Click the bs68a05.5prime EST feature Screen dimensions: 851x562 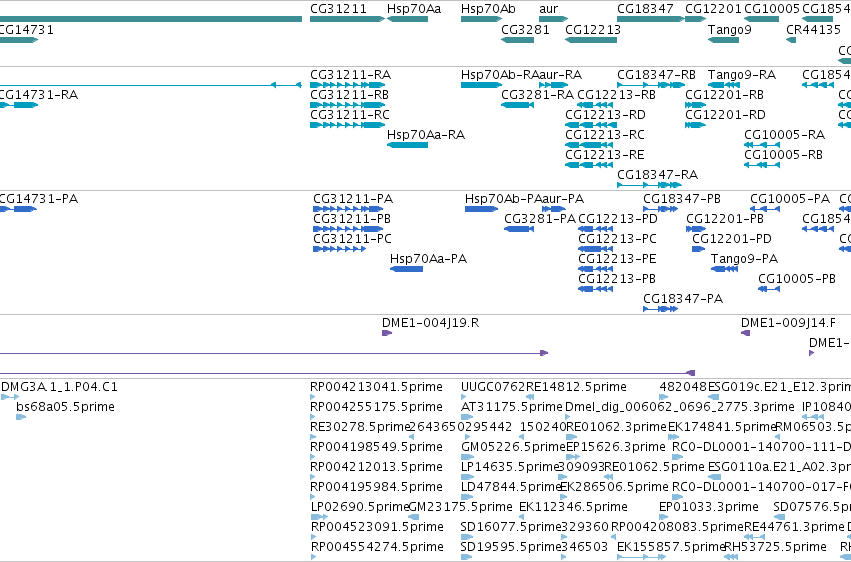pos(21,417)
